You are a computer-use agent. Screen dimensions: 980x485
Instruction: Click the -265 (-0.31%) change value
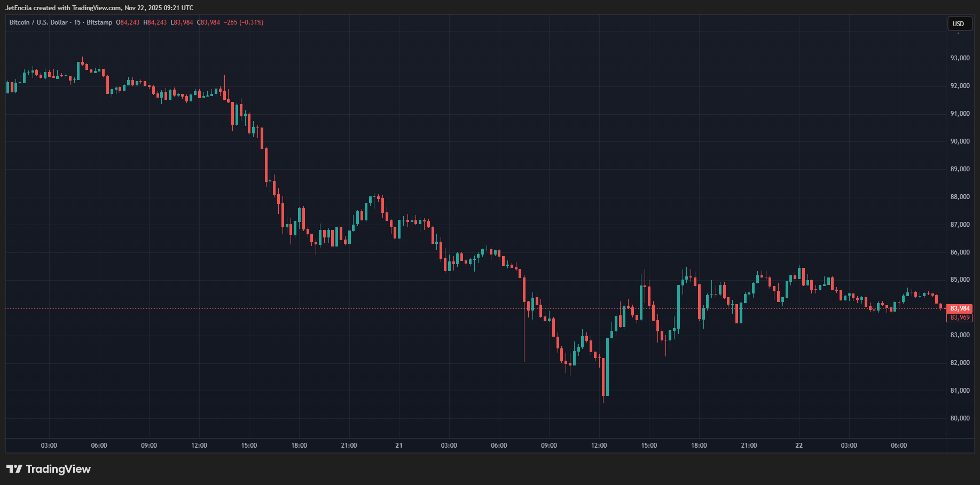point(244,22)
